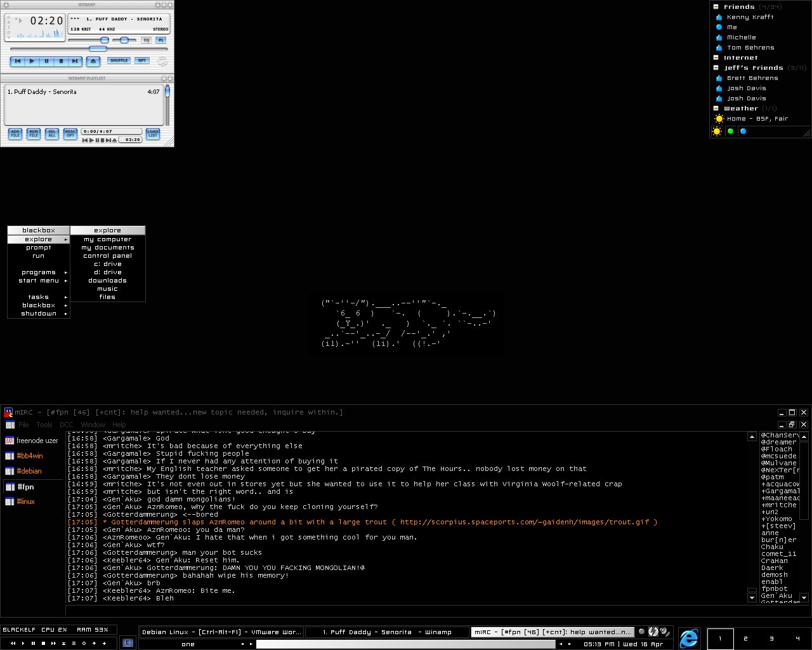The width and height of the screenshot is (812, 650).
Task: Skip to next track in Winamp main window
Action: click(x=75, y=62)
